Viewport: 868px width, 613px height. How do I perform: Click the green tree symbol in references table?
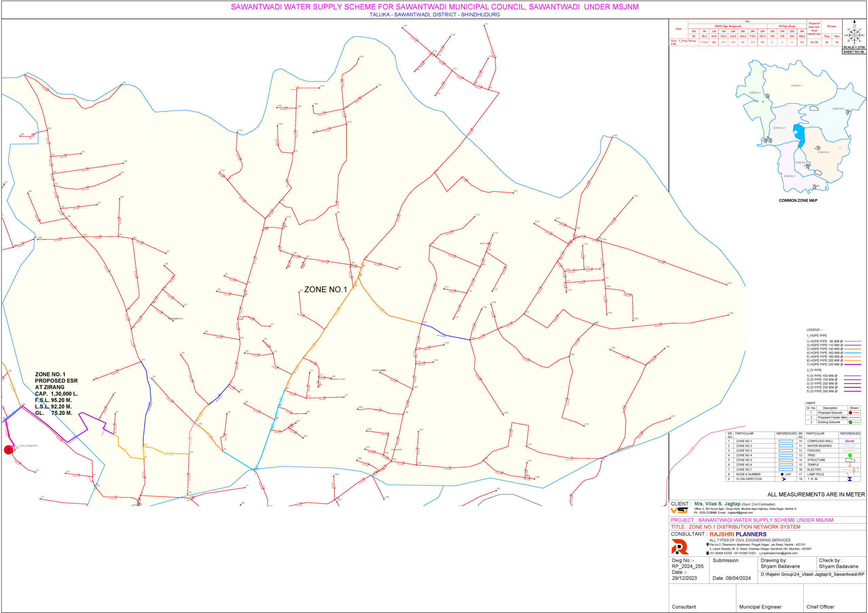[850, 455]
